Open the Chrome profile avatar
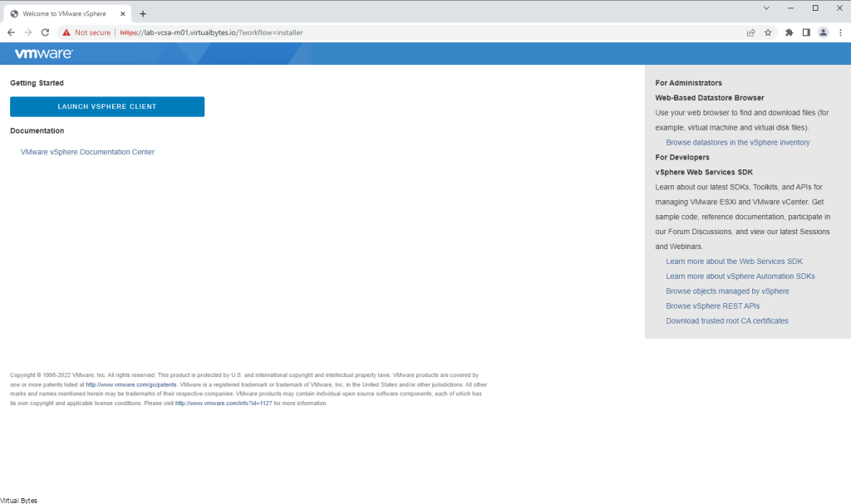Screen dimensions: 851x504 click(x=824, y=32)
